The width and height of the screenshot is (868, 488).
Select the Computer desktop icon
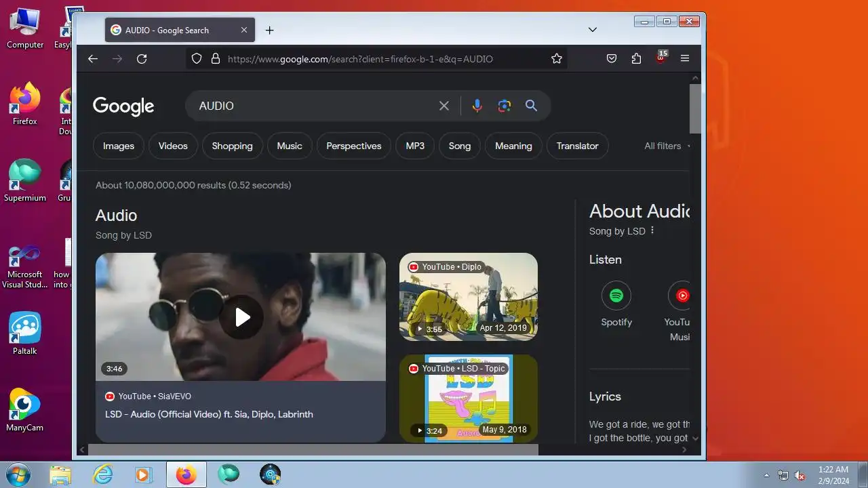25,28
